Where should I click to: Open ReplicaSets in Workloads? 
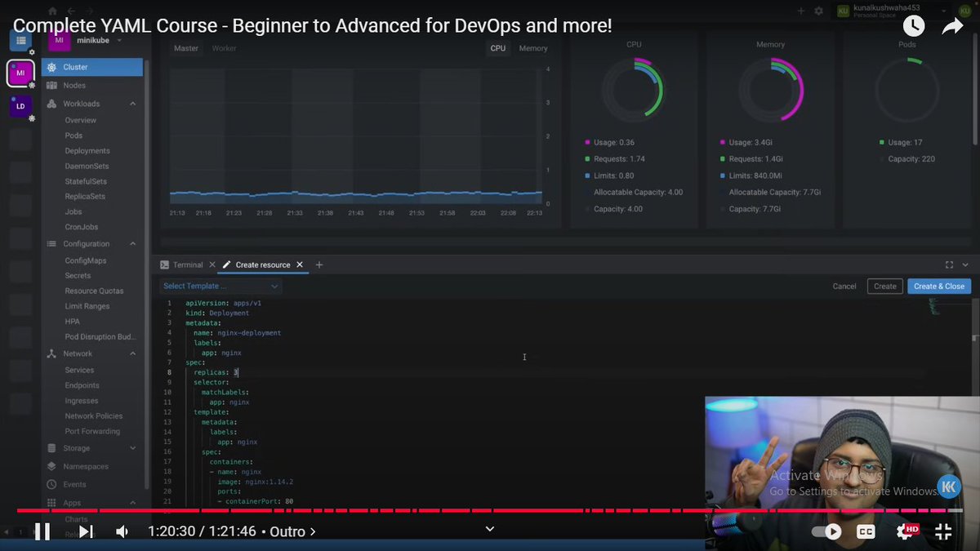85,197
